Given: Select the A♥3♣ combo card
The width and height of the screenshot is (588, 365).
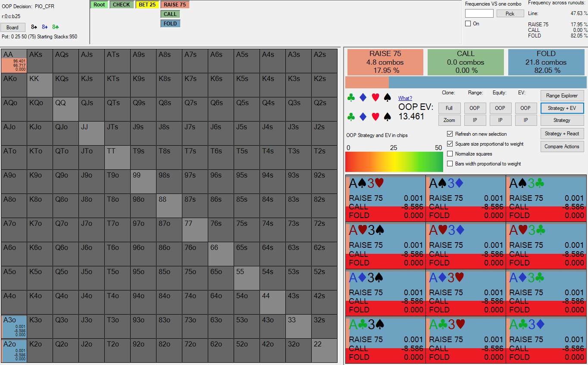Looking at the screenshot, I should (x=546, y=246).
